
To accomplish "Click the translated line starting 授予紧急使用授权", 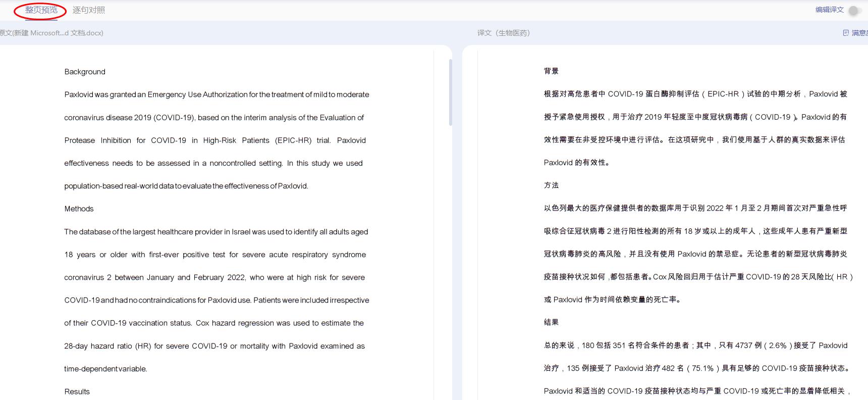I will (x=695, y=117).
